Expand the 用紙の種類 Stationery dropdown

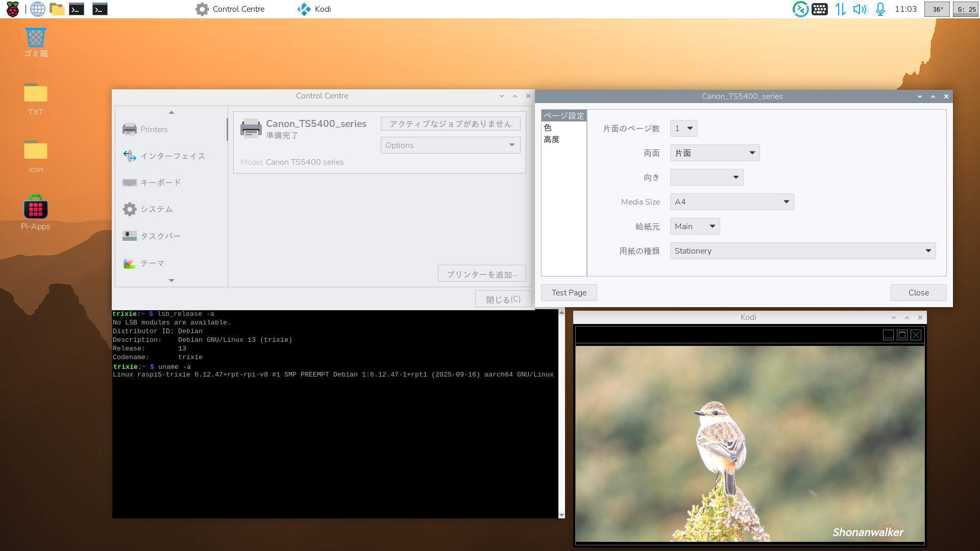[x=802, y=251]
